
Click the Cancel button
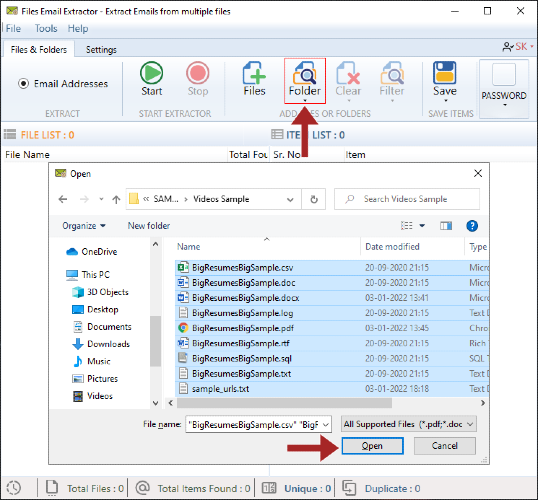(x=445, y=446)
